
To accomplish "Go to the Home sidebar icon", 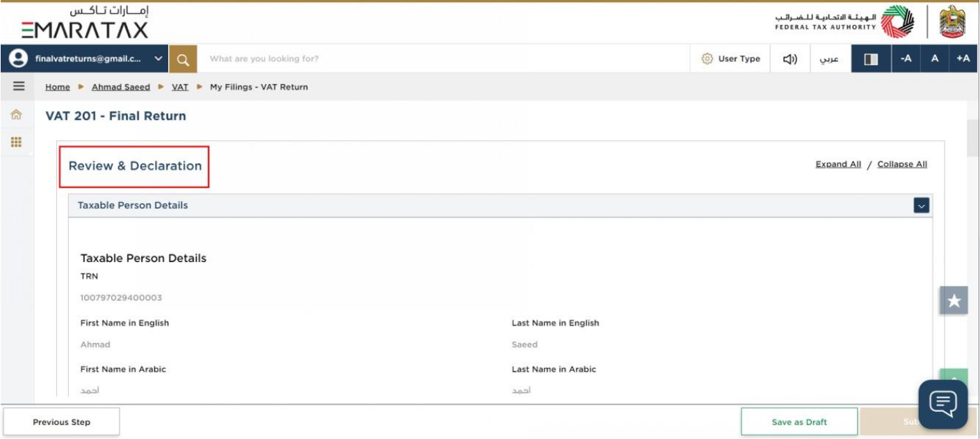I will [16, 115].
